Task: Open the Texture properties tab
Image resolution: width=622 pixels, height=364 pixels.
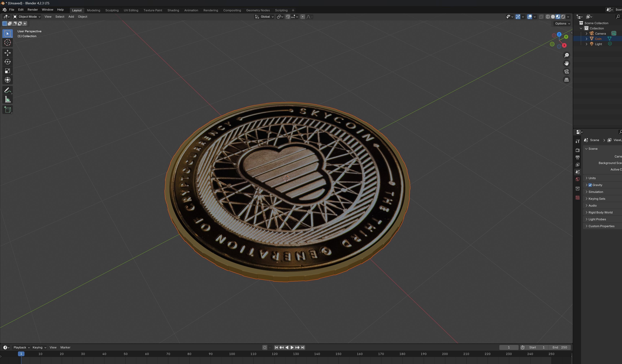Action: point(577,198)
